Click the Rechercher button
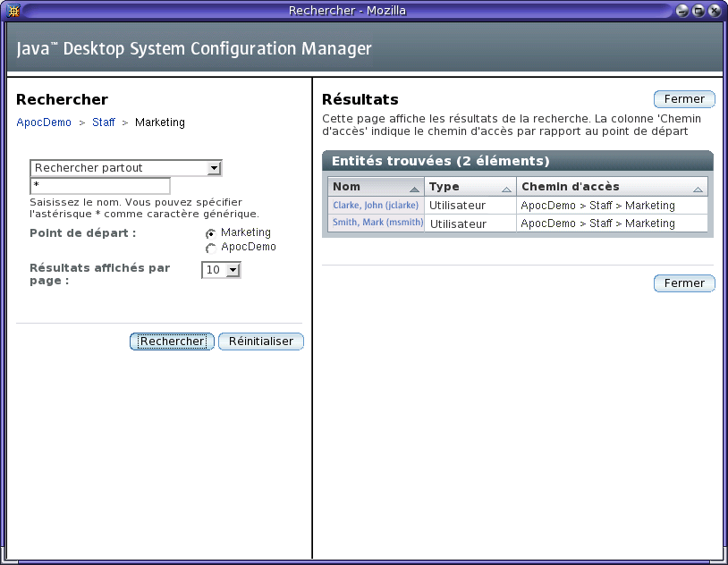Viewport: 728px width, 565px height. [x=172, y=342]
